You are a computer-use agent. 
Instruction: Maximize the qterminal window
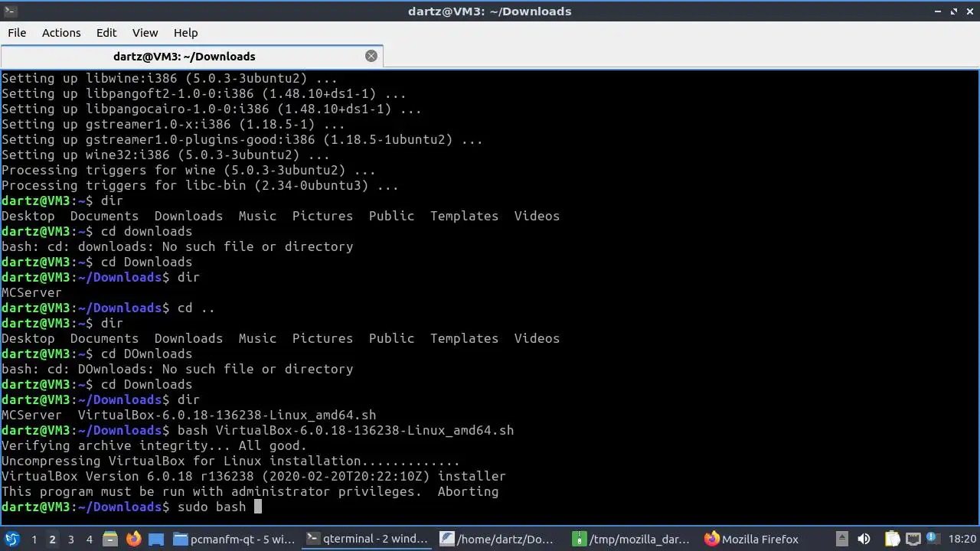point(954,11)
